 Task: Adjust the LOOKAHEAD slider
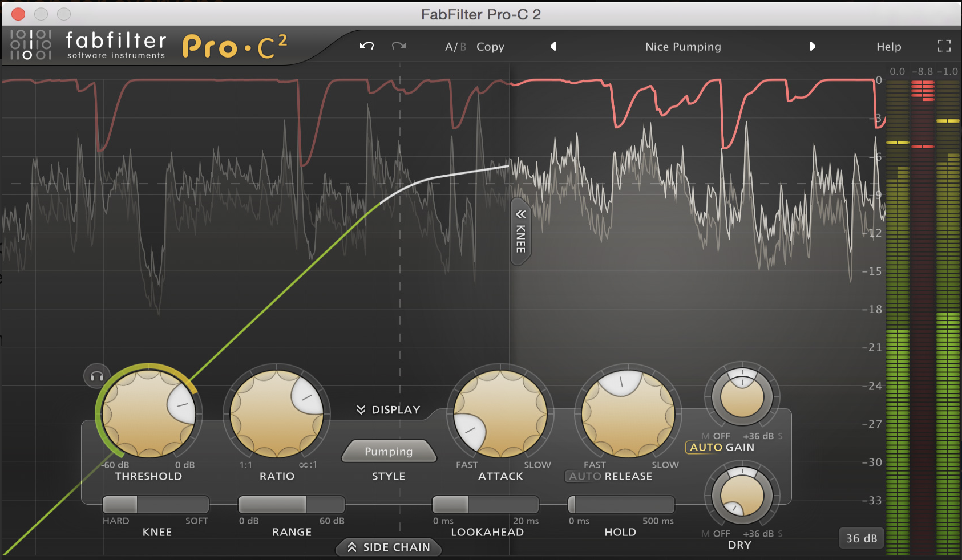[486, 505]
